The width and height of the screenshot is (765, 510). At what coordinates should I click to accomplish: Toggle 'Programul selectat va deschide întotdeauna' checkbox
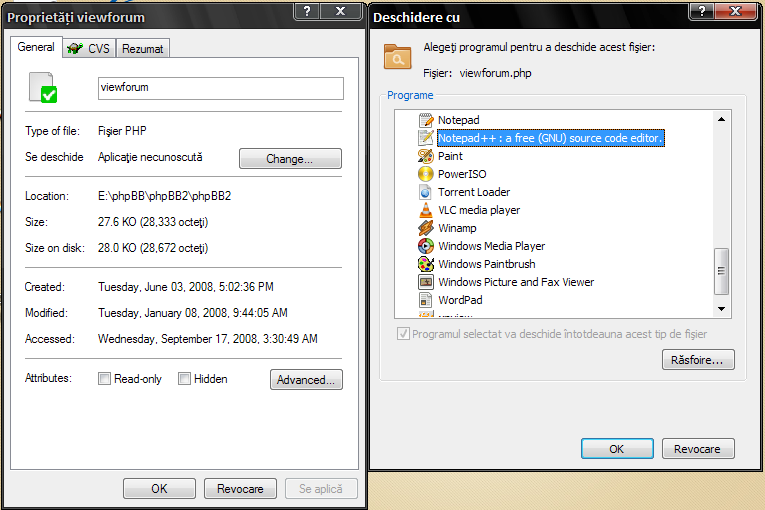pos(404,334)
